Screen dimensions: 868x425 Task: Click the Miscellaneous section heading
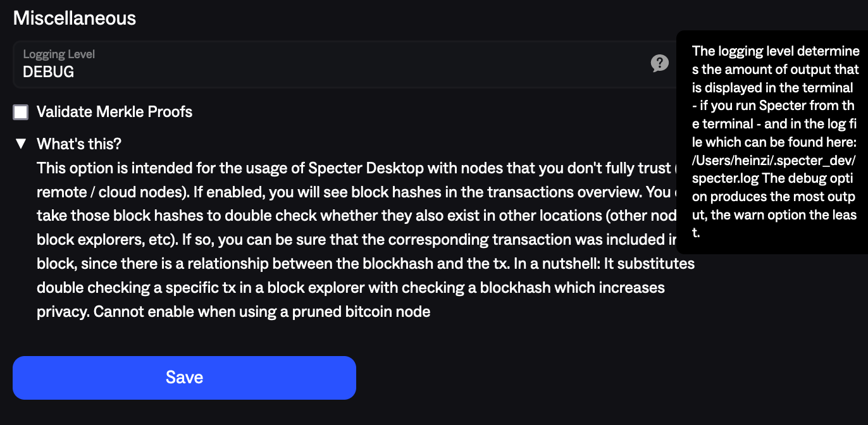click(74, 18)
